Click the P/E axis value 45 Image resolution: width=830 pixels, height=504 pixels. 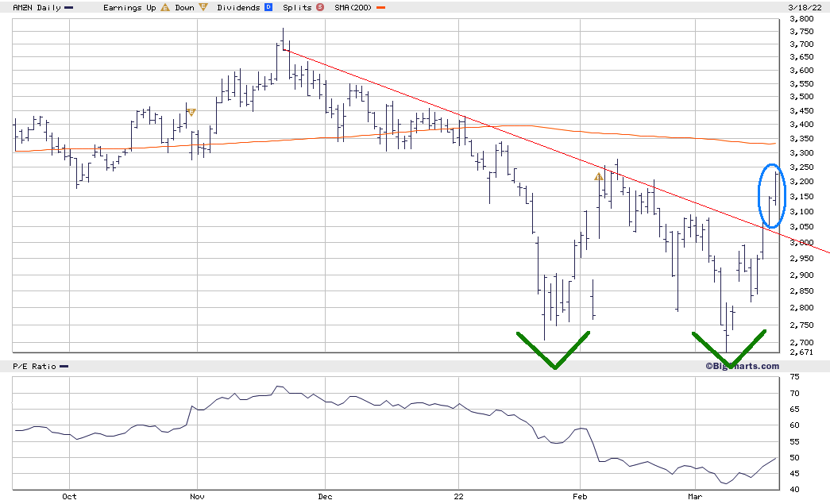(794, 473)
